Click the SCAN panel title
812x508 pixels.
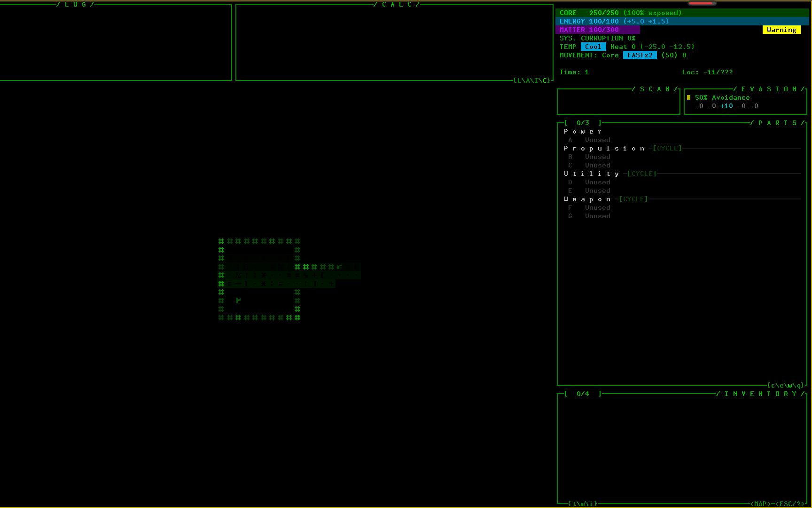click(x=655, y=89)
